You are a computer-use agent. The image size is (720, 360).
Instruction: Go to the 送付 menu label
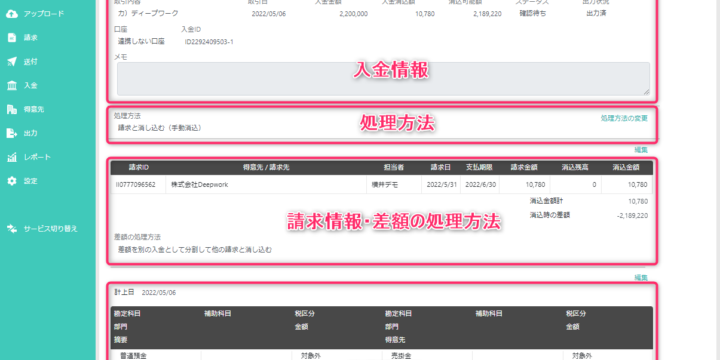30,62
